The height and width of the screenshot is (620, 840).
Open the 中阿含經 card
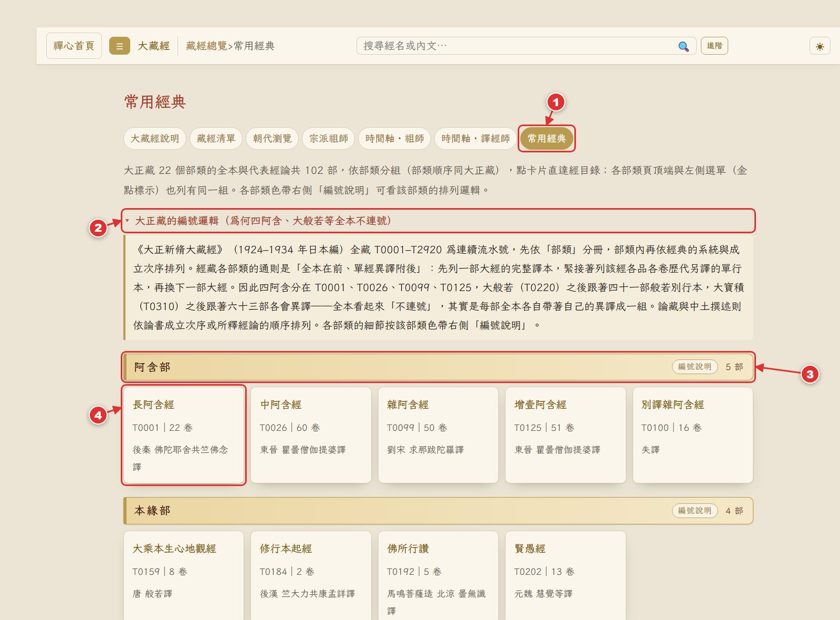click(311, 435)
